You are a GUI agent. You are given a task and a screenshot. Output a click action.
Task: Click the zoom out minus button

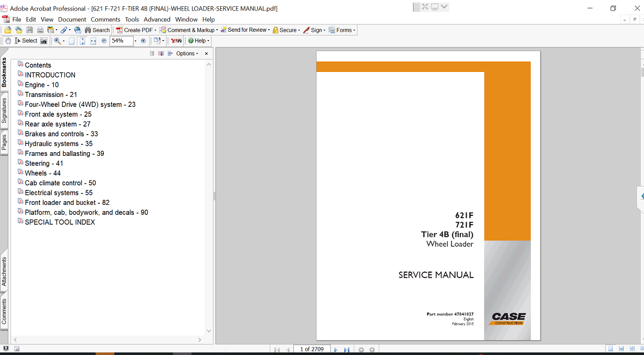point(104,41)
